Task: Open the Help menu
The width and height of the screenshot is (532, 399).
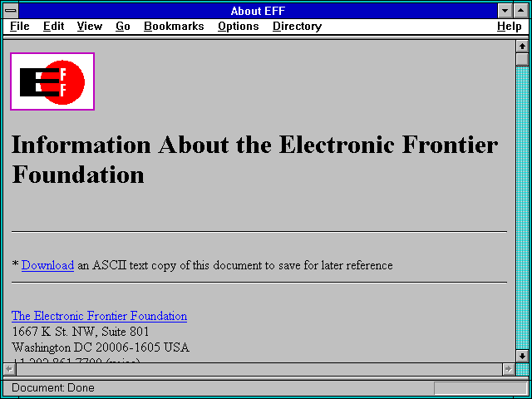Action: click(510, 27)
